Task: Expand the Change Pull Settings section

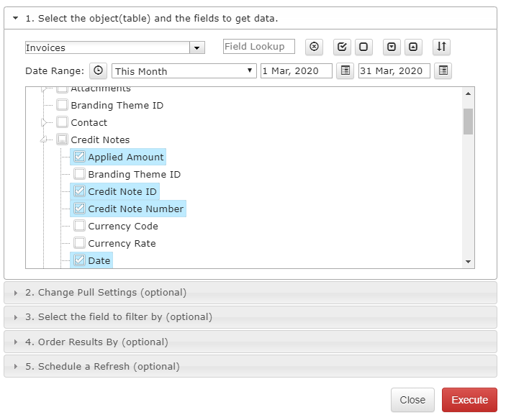Action: 250,293
